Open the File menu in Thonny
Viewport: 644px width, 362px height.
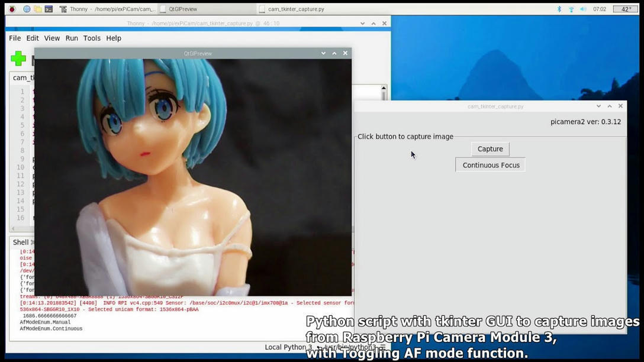pos(15,38)
